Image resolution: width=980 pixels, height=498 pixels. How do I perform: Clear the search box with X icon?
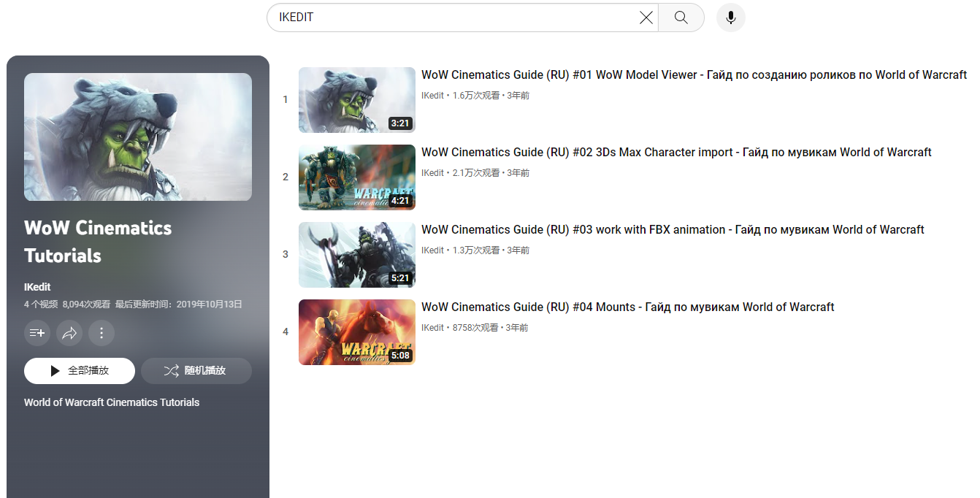point(646,18)
